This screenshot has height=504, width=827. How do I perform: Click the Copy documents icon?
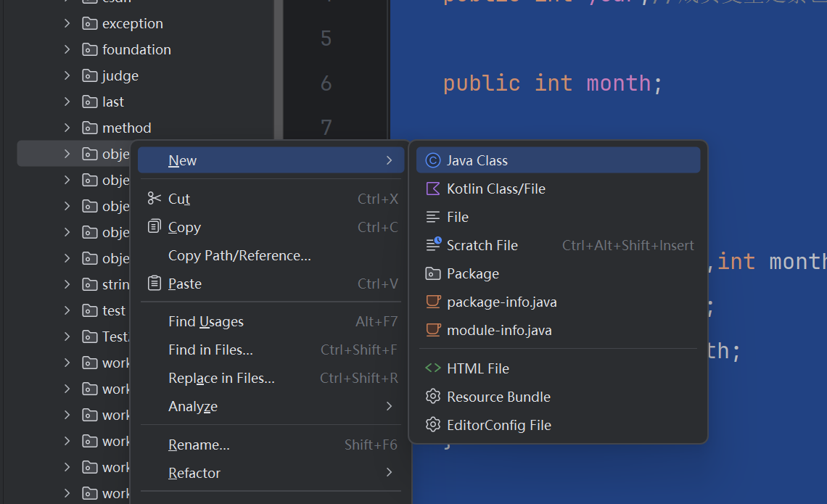click(154, 226)
